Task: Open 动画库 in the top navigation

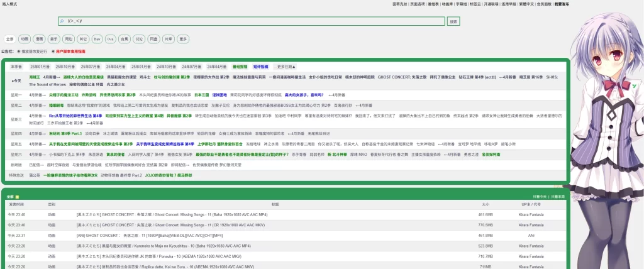Action: point(447,4)
